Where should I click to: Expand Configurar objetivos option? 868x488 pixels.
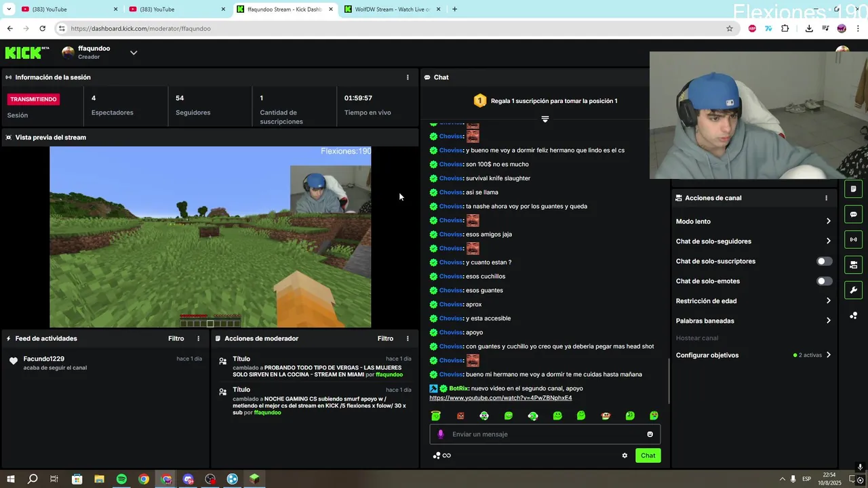click(x=753, y=355)
